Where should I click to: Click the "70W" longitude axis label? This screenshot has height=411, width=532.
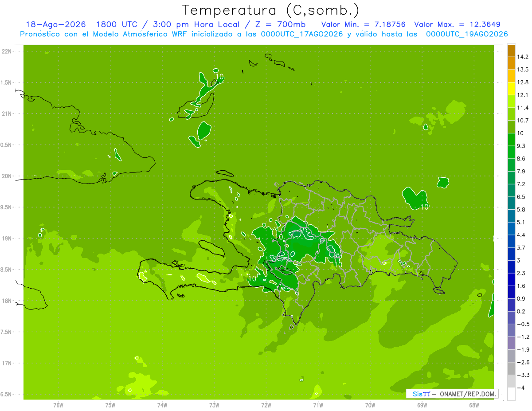tap(370, 405)
